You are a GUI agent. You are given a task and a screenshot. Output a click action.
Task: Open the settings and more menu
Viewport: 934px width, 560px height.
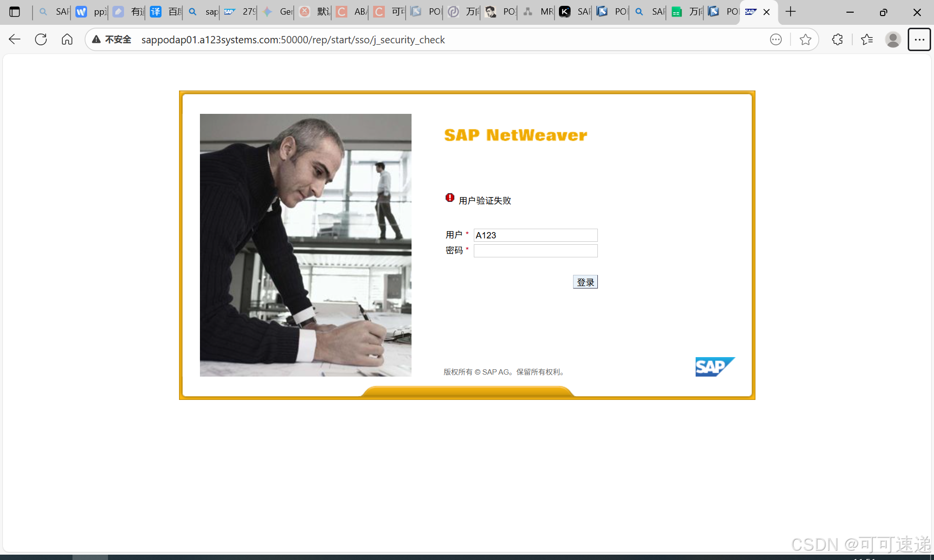pyautogui.click(x=919, y=39)
